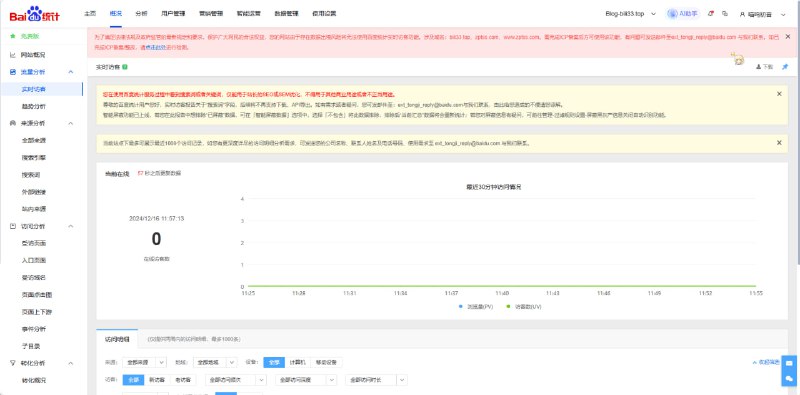Click the Baidu Tongji logo
The height and width of the screenshot is (395, 800).
tap(35, 14)
